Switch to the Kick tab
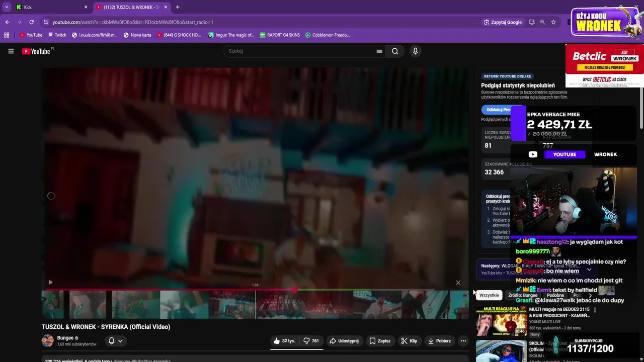The height and width of the screenshot is (362, 644). (x=50, y=7)
